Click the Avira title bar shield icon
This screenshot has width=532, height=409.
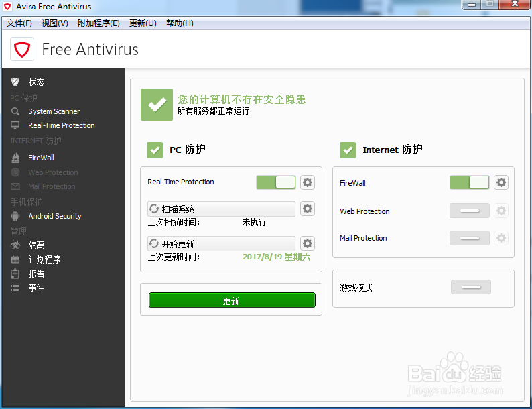pos(7,7)
